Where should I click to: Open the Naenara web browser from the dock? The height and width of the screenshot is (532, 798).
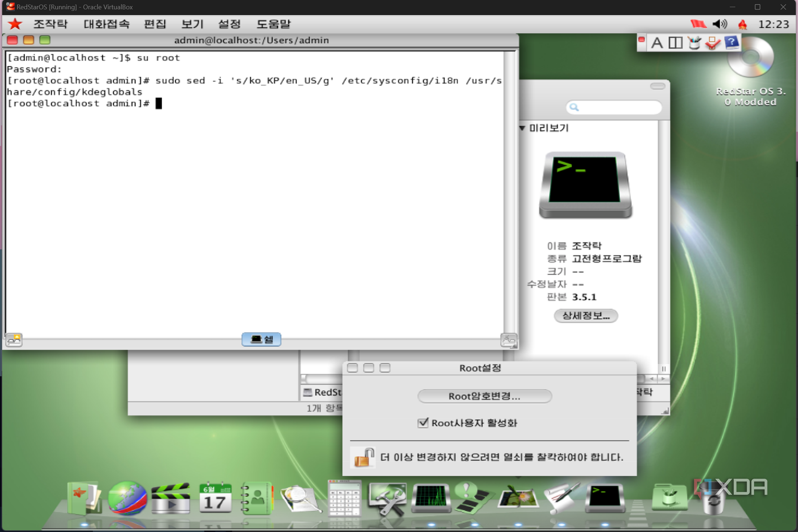pyautogui.click(x=127, y=498)
